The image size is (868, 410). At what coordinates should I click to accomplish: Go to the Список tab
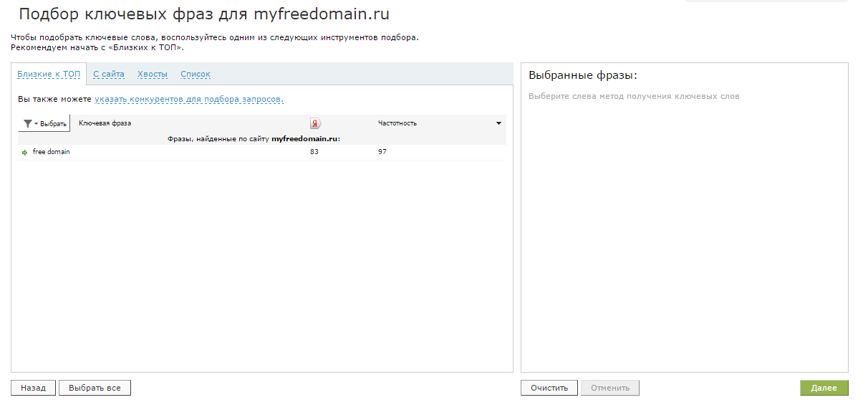pos(196,74)
